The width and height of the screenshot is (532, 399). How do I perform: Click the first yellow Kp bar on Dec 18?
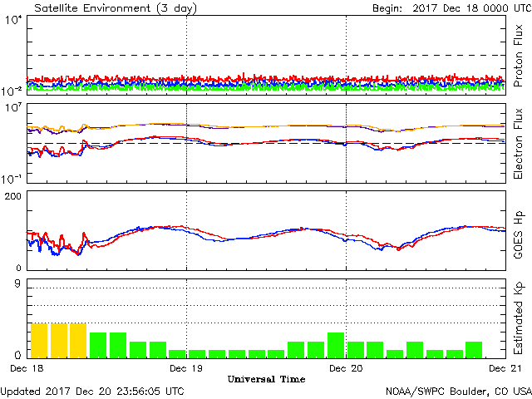(39, 341)
